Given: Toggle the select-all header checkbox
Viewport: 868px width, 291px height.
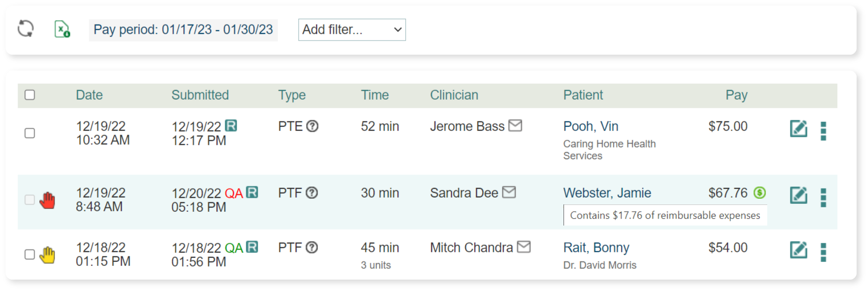Looking at the screenshot, I should (x=30, y=95).
